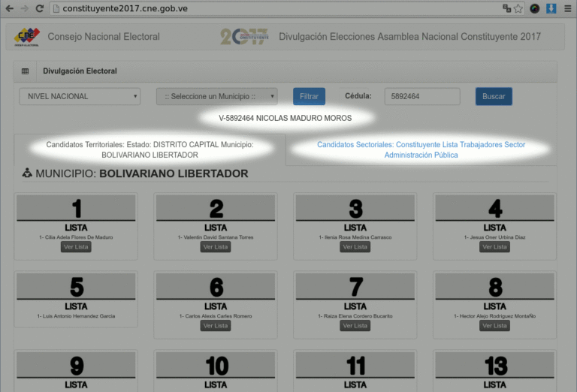The height and width of the screenshot is (392, 577).
Task: Click the Divulgación Electoral panel title
Action: 80,71
